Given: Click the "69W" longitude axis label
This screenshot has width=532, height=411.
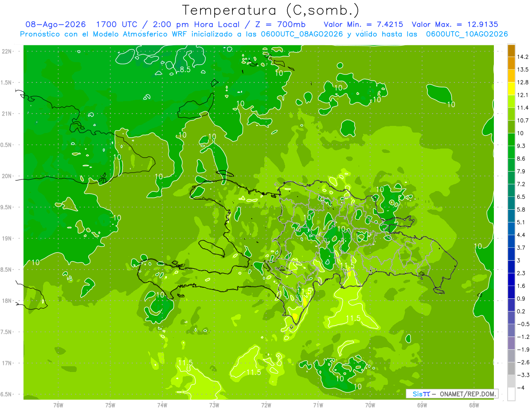Looking at the screenshot, I should (x=422, y=405).
